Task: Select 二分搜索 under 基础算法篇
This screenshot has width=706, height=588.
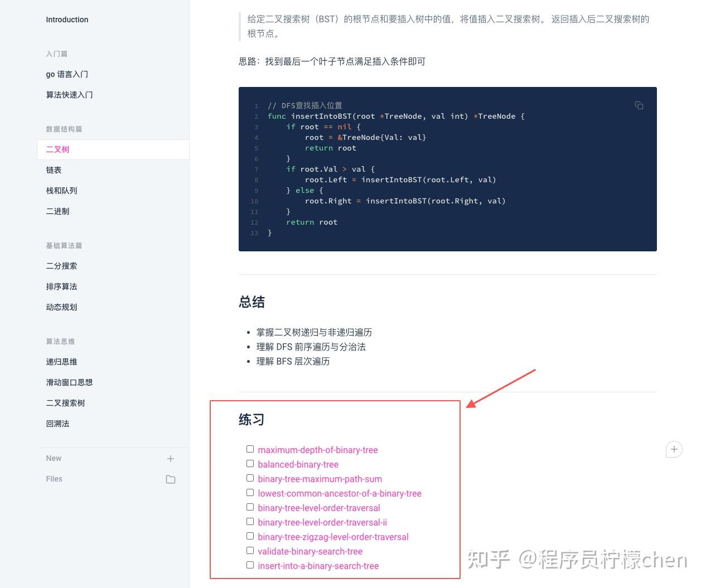Action: pos(61,266)
